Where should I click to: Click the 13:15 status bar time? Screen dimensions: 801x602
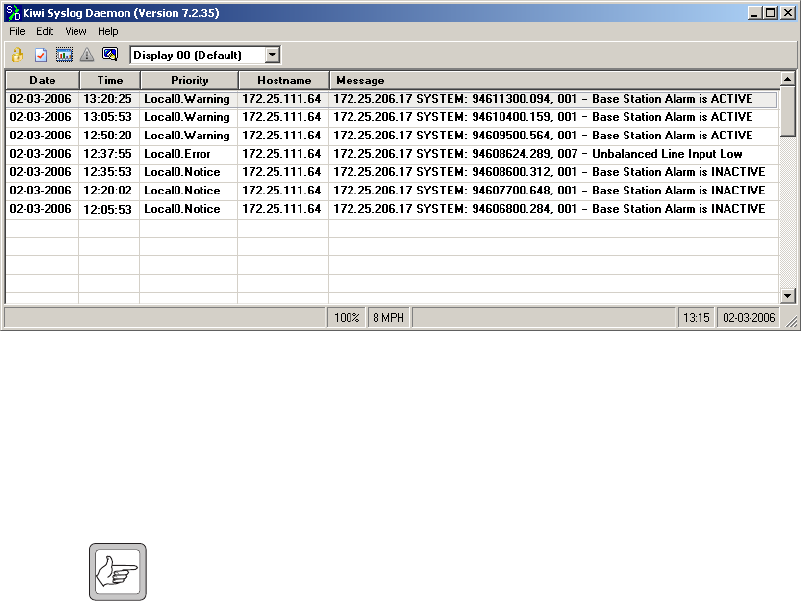coord(696,318)
